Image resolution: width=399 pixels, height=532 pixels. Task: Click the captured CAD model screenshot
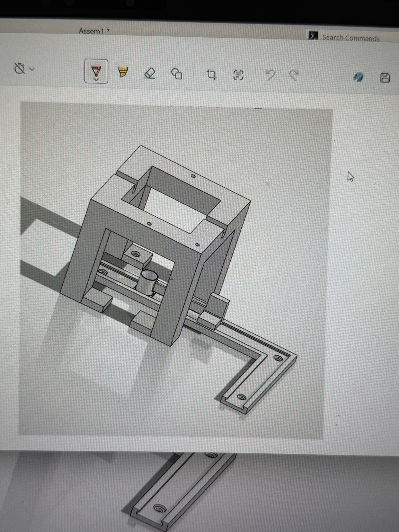175,271
